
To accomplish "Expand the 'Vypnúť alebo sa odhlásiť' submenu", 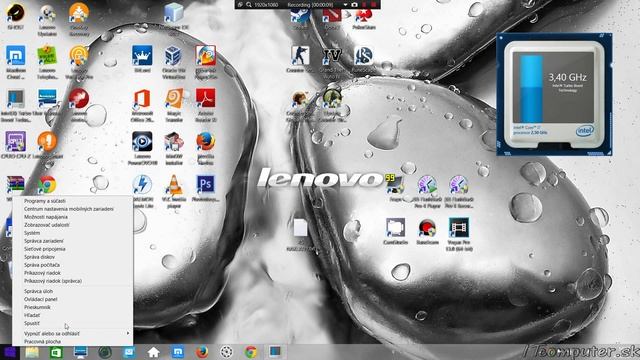I will (72, 333).
